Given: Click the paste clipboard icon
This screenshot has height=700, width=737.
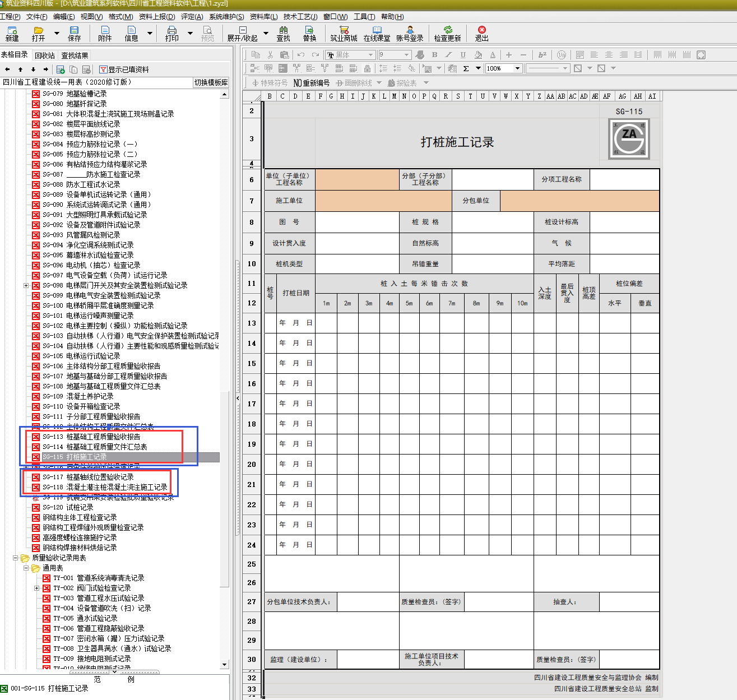Looking at the screenshot, I should (x=284, y=54).
